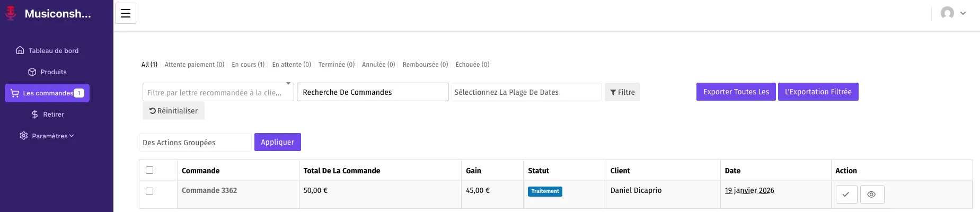Open the Des Actions Groupées dropdown
Viewport: 980px width, 212px height.
[x=195, y=143]
